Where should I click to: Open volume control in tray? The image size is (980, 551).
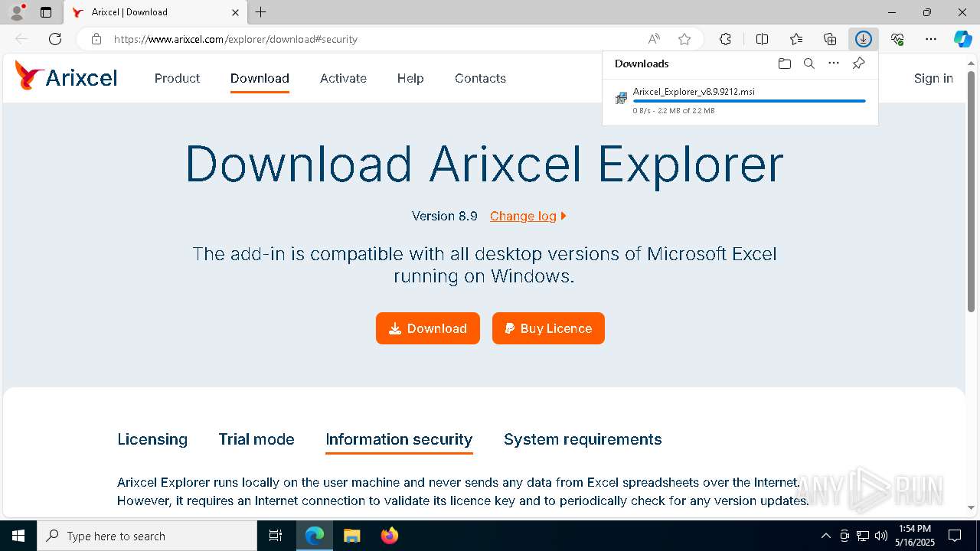tap(881, 536)
